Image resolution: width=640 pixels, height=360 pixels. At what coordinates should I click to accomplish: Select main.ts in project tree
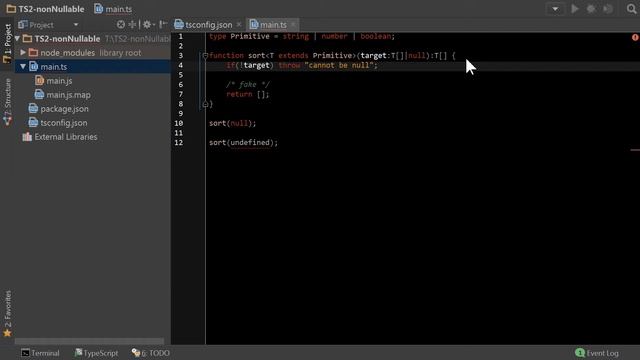92,67
